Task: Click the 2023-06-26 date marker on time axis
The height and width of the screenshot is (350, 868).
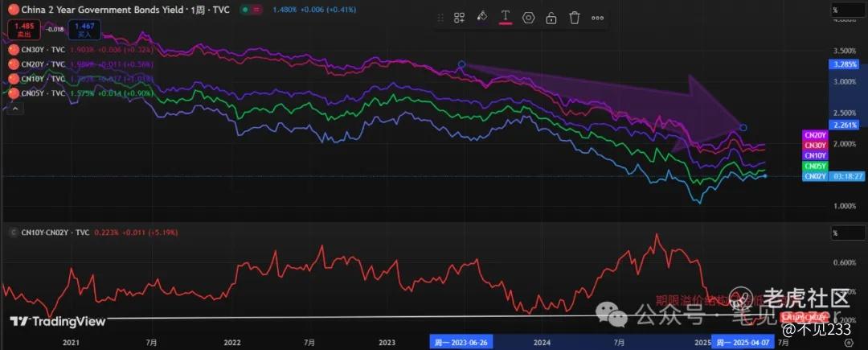Action: (461, 342)
